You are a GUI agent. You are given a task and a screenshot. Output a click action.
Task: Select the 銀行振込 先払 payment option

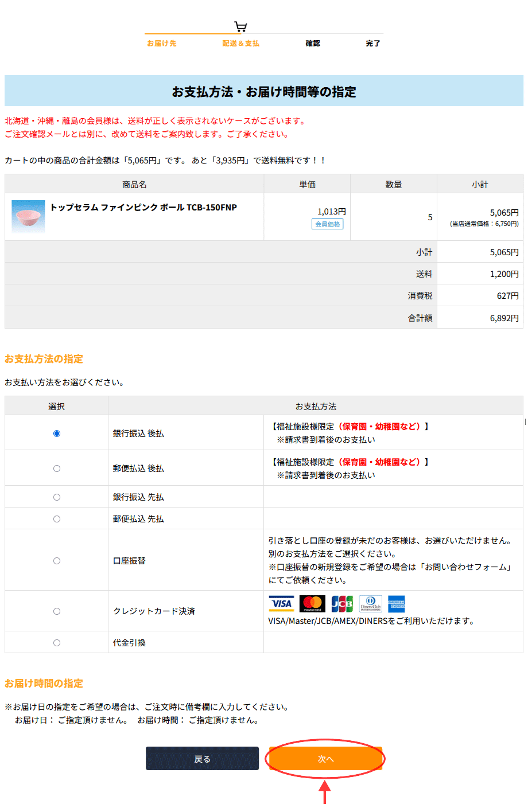56,497
